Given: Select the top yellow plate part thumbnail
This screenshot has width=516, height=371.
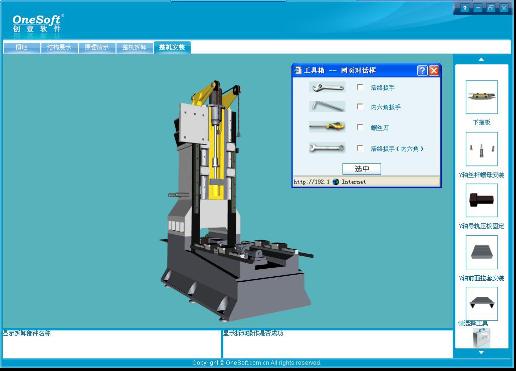Looking at the screenshot, I should tap(481, 97).
